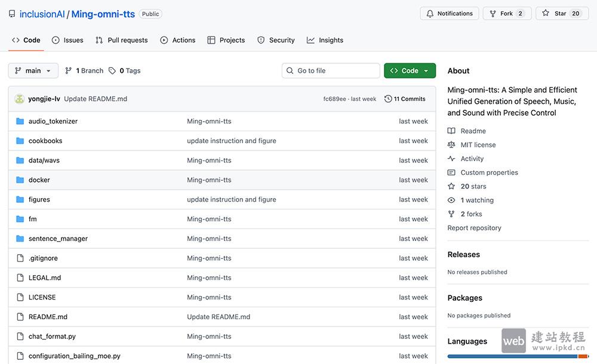Click the Fork icon button

coord(493,14)
